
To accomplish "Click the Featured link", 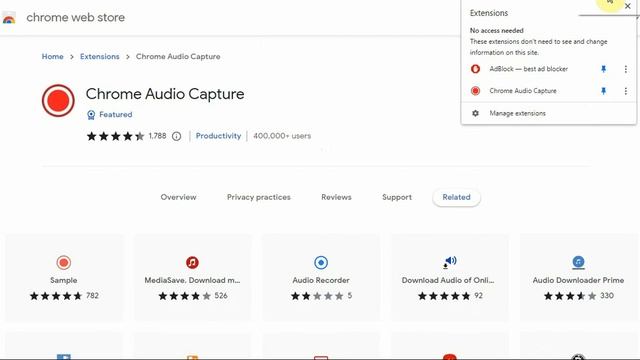I will tap(116, 115).
